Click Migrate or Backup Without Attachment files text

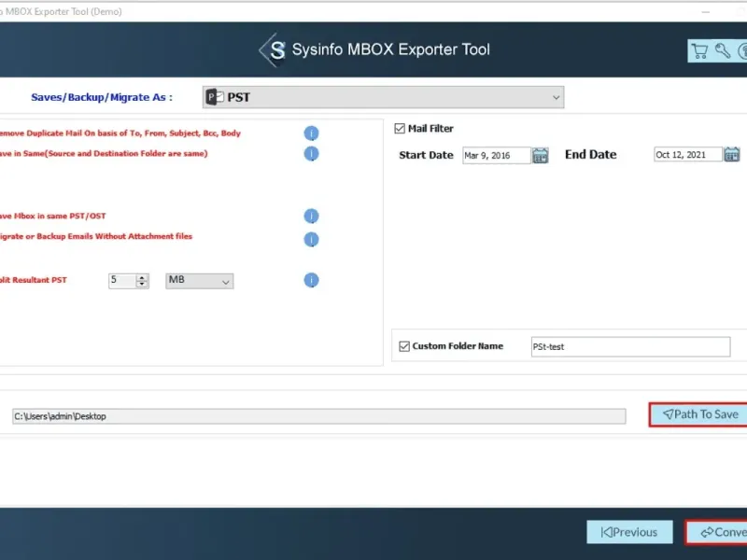[x=96, y=236]
